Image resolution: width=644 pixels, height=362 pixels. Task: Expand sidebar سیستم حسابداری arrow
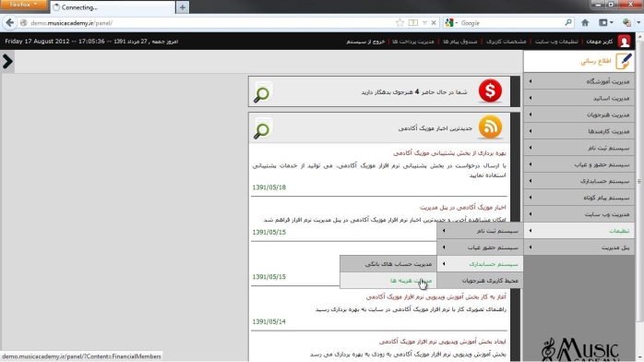[x=531, y=181]
